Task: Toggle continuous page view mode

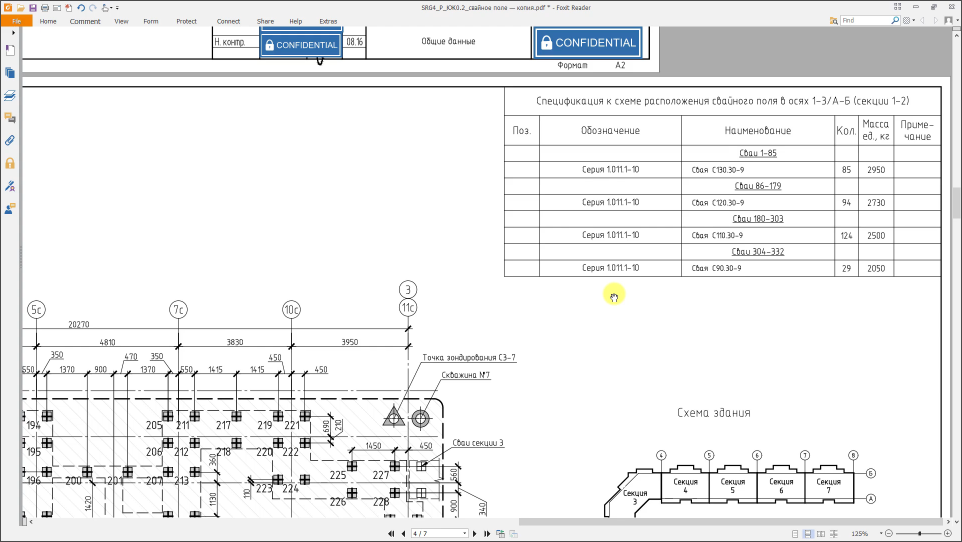Action: click(x=808, y=534)
